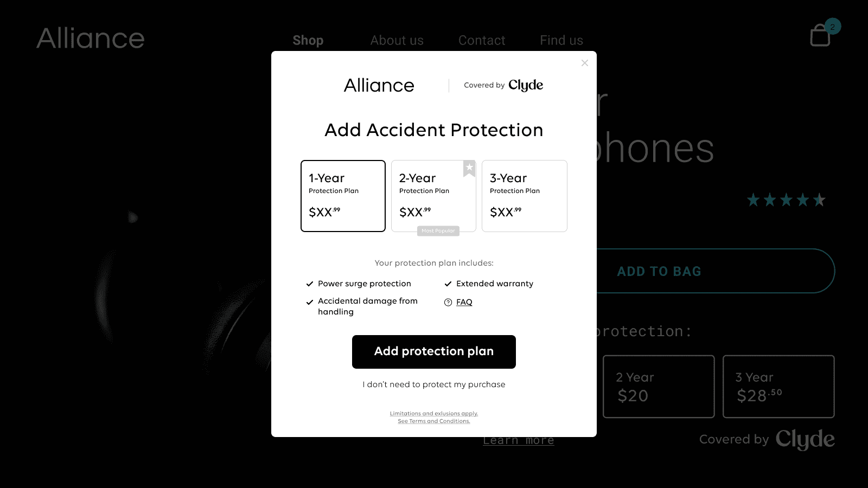Click the Add protection plan button

tap(433, 351)
